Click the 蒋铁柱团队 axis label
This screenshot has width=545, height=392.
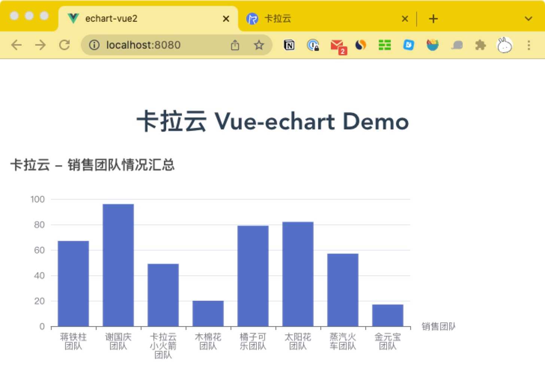pos(73,342)
